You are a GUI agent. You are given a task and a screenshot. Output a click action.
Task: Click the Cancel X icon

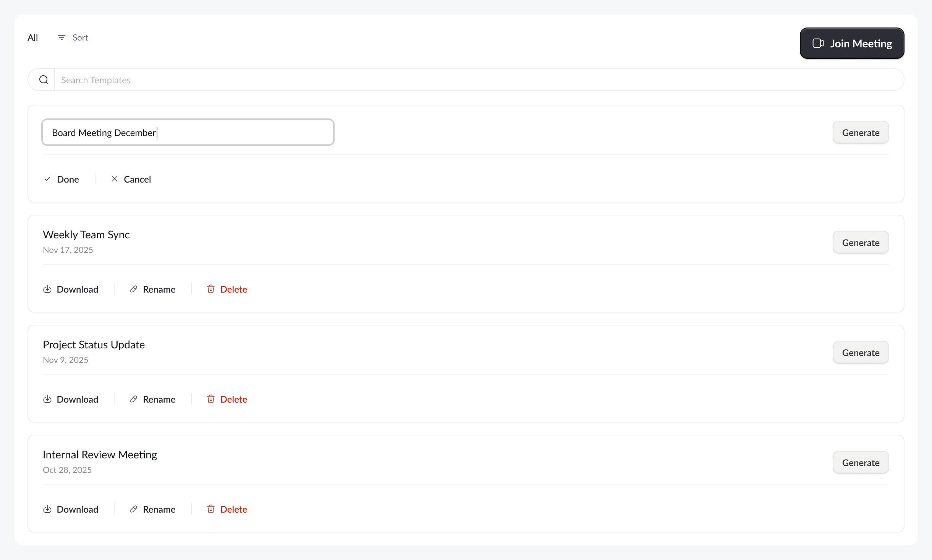115,179
